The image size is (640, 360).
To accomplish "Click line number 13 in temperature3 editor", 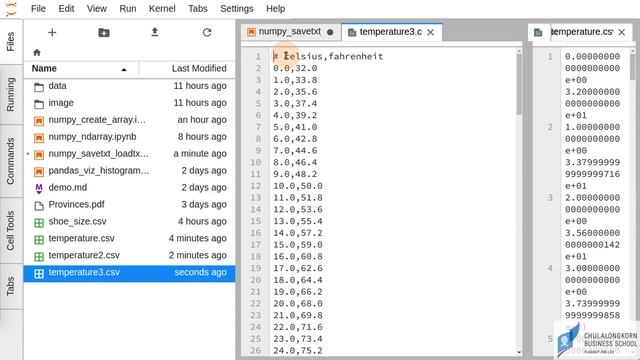I will pos(256,198).
